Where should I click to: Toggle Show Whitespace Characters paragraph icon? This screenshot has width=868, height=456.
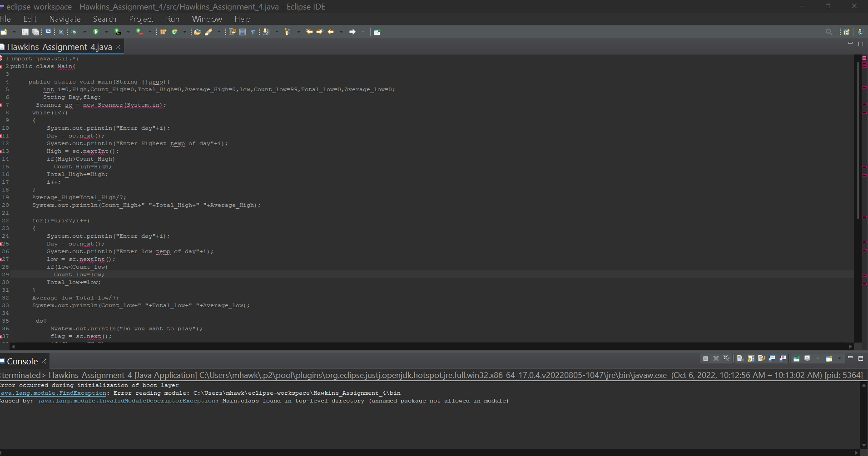click(x=253, y=32)
